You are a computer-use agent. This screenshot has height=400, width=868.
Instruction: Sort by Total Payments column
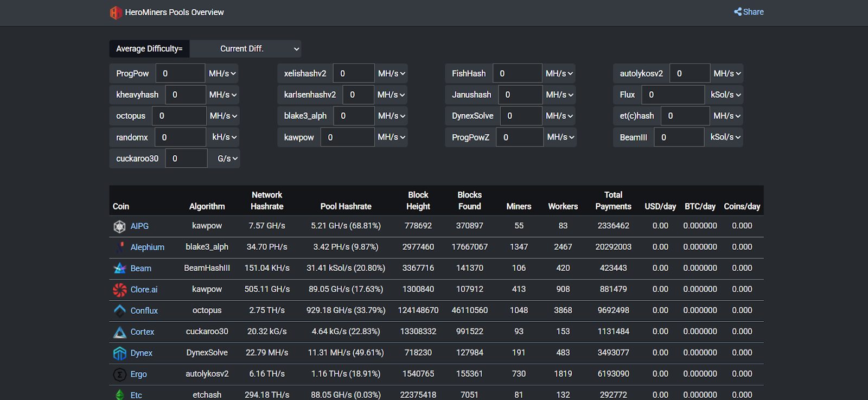[613, 200]
